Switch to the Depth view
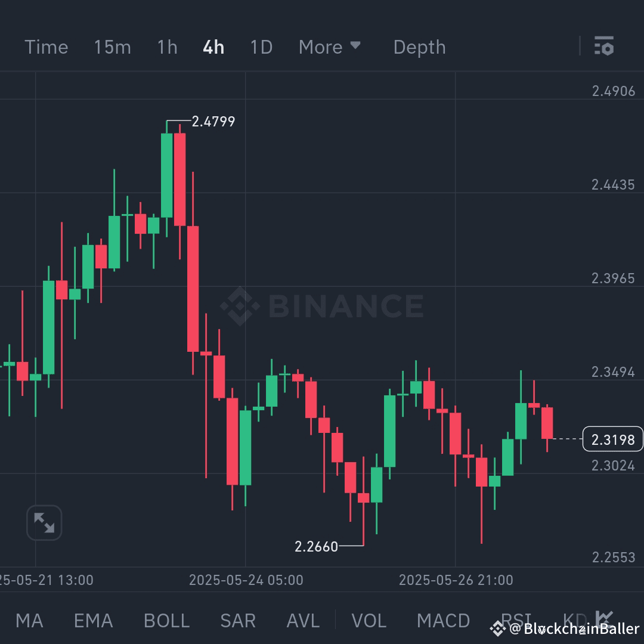Image resolution: width=644 pixels, height=644 pixels. [x=419, y=47]
